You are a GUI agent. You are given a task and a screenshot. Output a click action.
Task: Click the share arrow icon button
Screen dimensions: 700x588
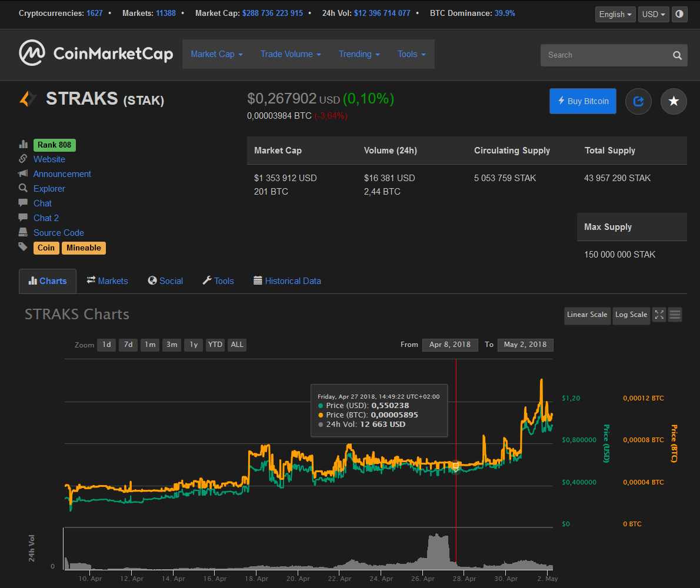coord(638,101)
